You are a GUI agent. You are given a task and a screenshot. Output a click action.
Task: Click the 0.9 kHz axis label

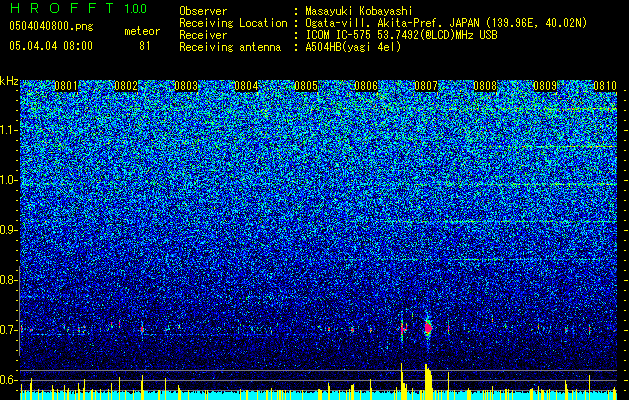pos(9,230)
